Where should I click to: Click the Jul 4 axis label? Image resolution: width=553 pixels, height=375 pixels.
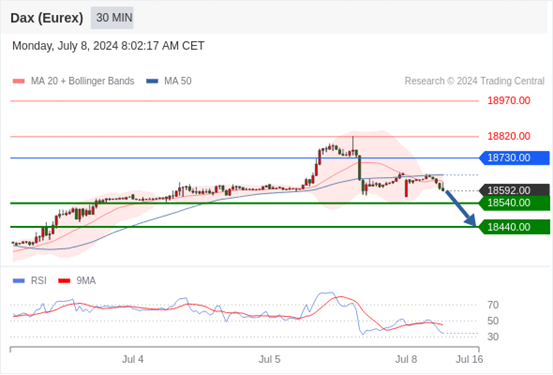[x=133, y=359]
